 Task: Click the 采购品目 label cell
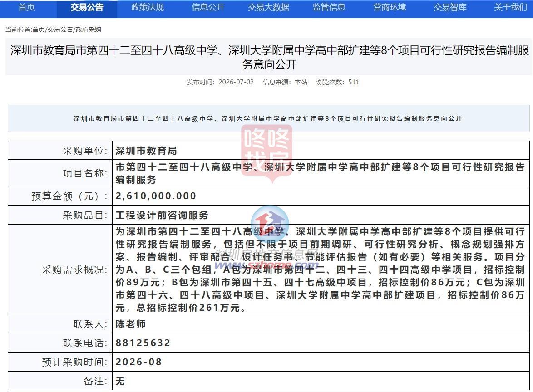60,215
